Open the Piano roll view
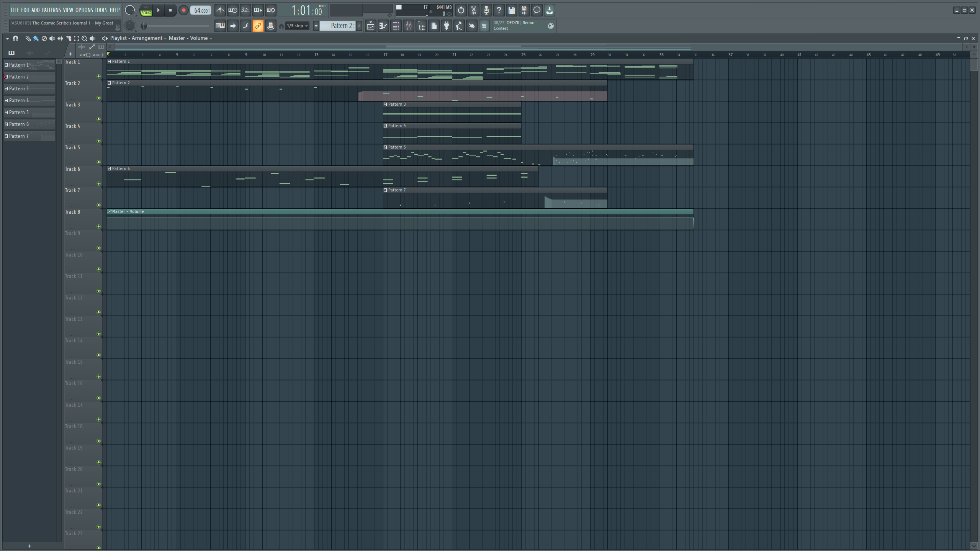 [383, 26]
